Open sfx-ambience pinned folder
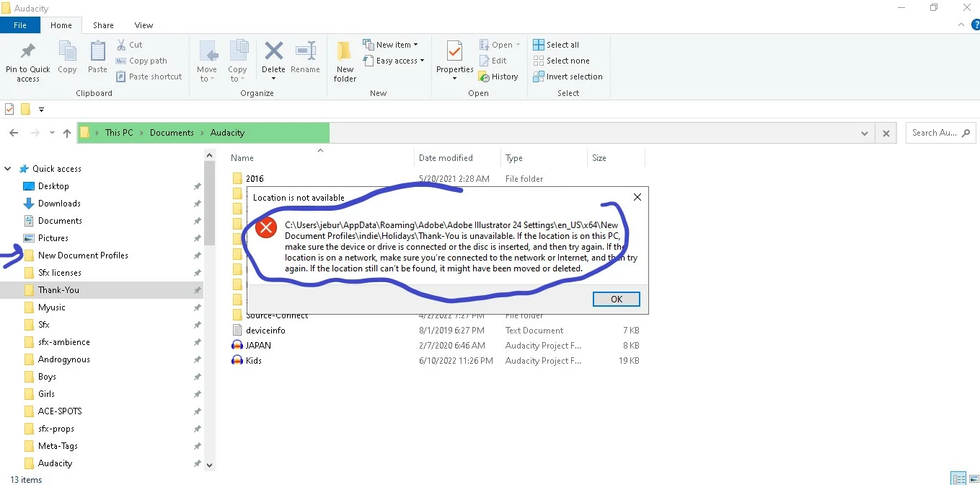 tap(64, 342)
